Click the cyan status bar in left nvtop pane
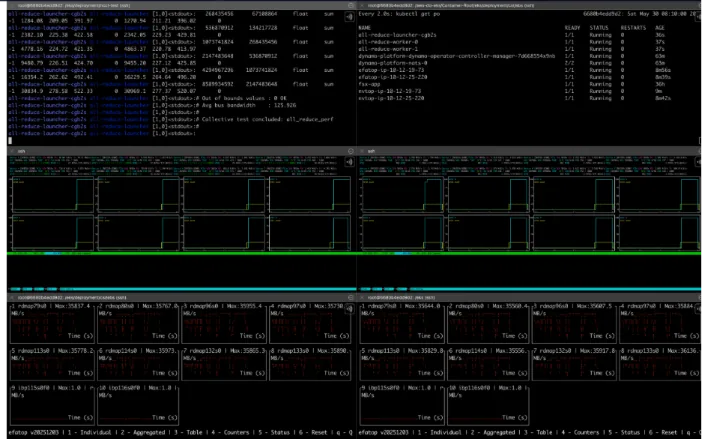This screenshot has width=702, height=439. [x=182, y=289]
